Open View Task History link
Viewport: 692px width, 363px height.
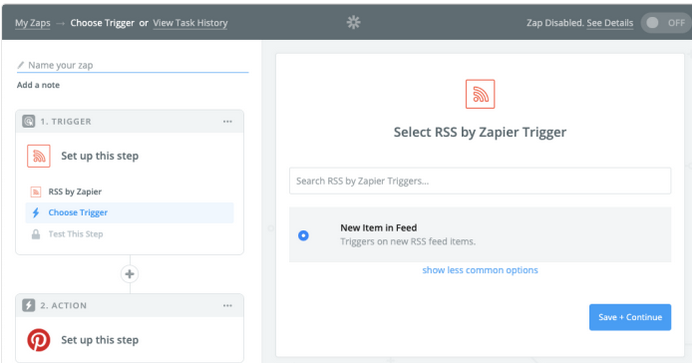click(190, 23)
